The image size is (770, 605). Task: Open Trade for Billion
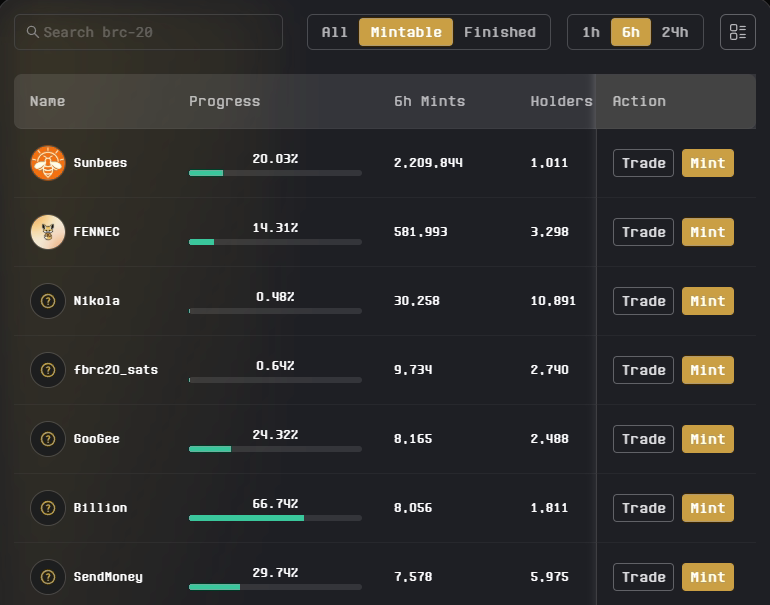(x=643, y=508)
